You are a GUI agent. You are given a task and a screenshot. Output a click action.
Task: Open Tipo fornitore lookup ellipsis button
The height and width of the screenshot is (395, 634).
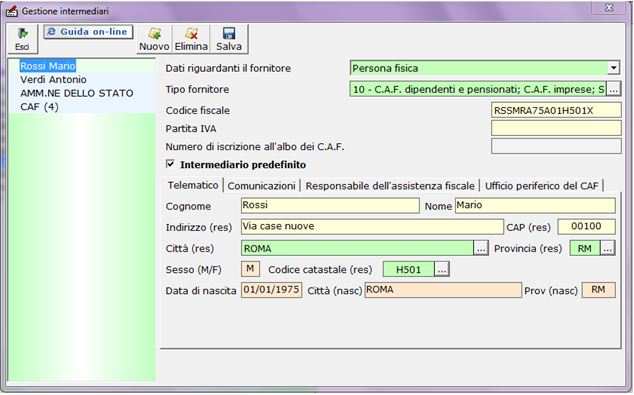pos(613,89)
